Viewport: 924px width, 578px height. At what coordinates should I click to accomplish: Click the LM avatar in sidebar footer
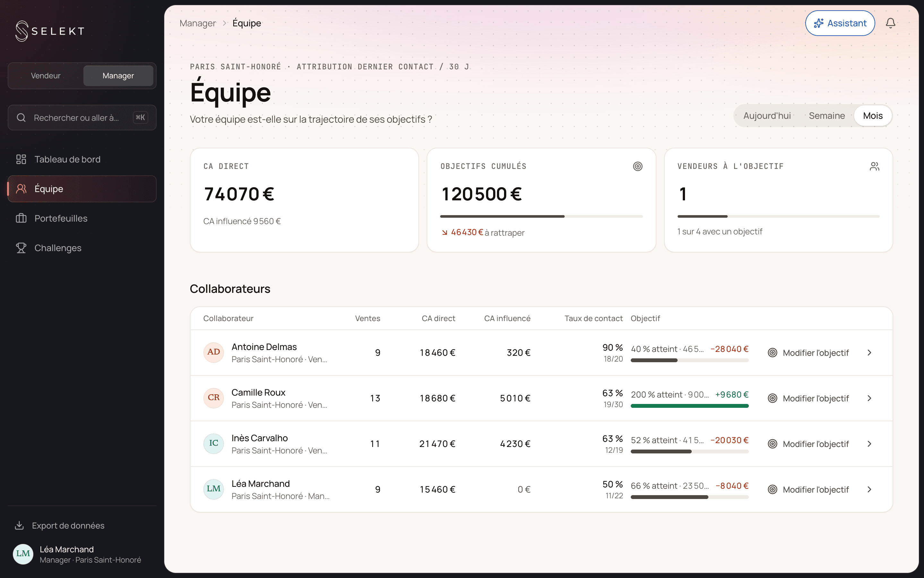pos(23,554)
